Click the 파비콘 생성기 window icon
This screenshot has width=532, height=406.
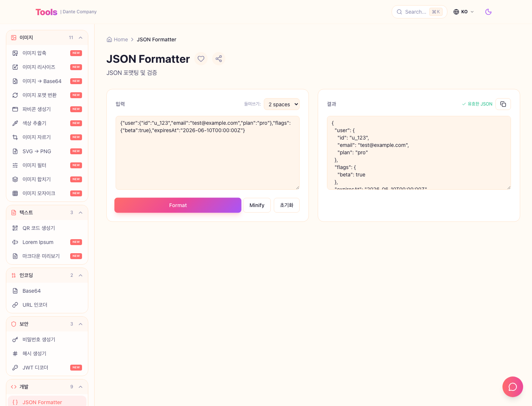15,109
